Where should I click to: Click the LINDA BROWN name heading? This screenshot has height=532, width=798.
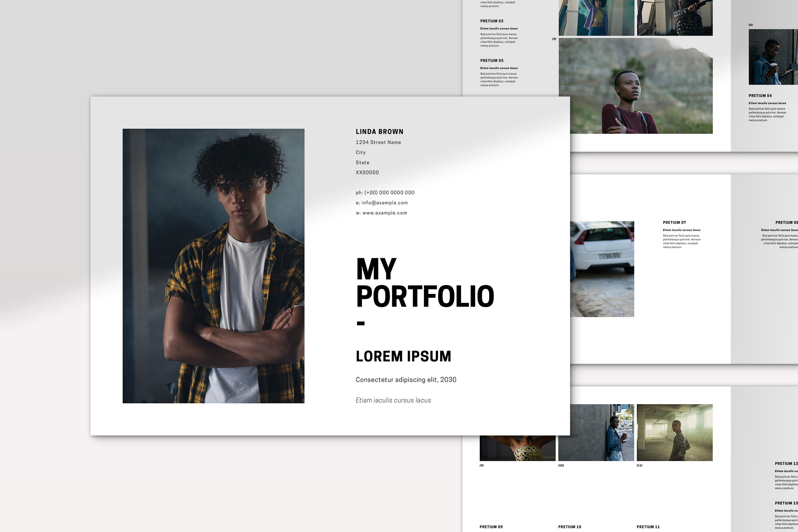click(x=379, y=132)
